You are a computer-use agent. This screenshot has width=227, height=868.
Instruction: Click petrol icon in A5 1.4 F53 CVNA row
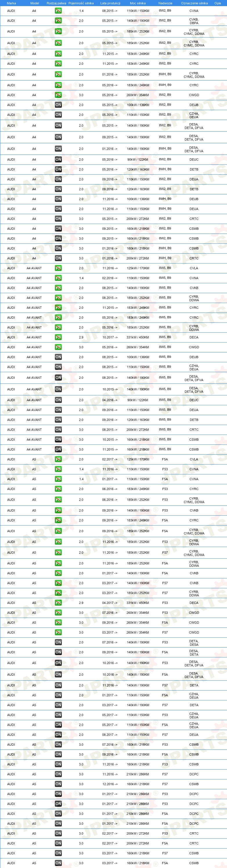pos(58,469)
